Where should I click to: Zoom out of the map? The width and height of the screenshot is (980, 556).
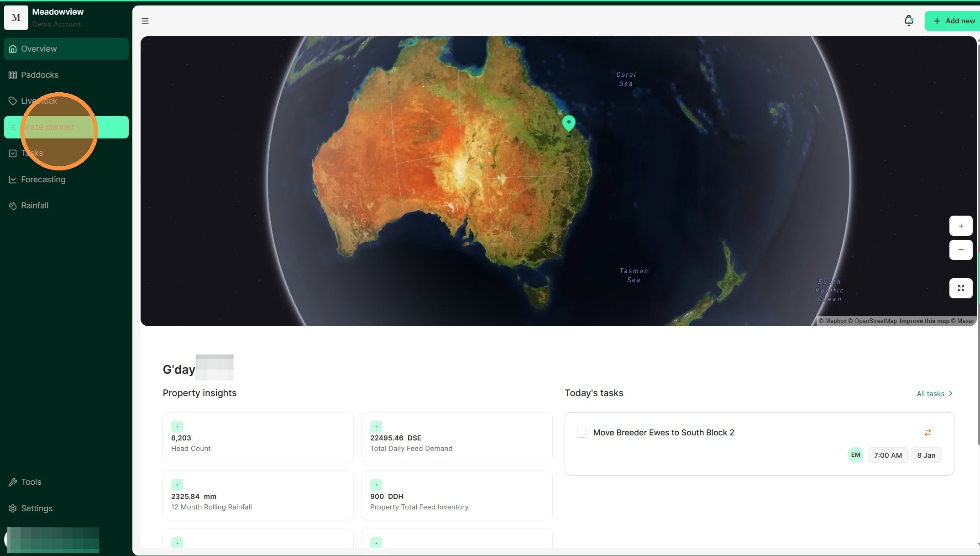[961, 250]
